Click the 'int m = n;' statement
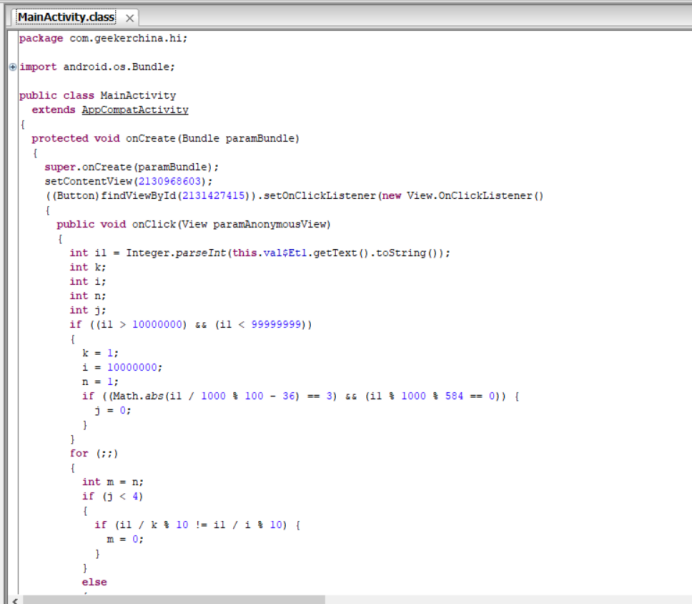Screen dimensions: 693x604 pos(113,482)
